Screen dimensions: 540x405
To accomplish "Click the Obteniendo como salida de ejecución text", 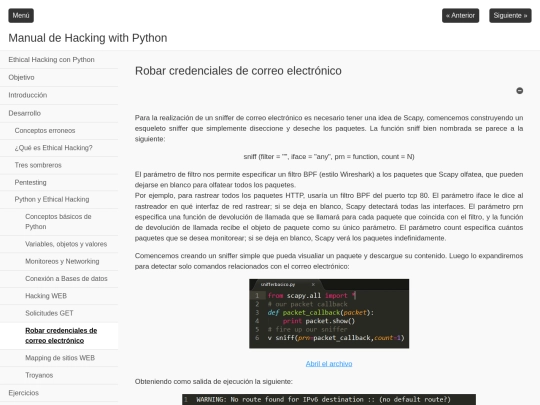I will tap(214, 382).
